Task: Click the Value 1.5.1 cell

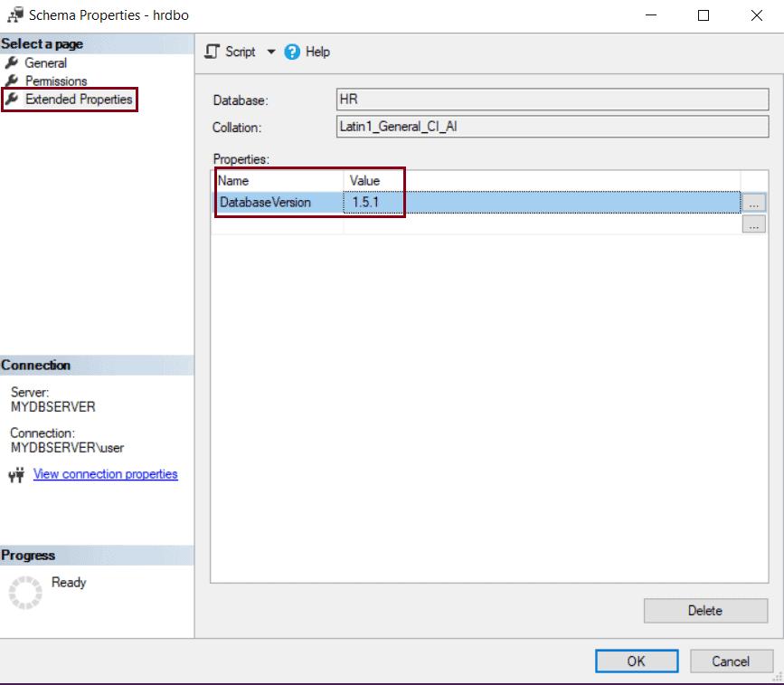Action: [x=371, y=202]
